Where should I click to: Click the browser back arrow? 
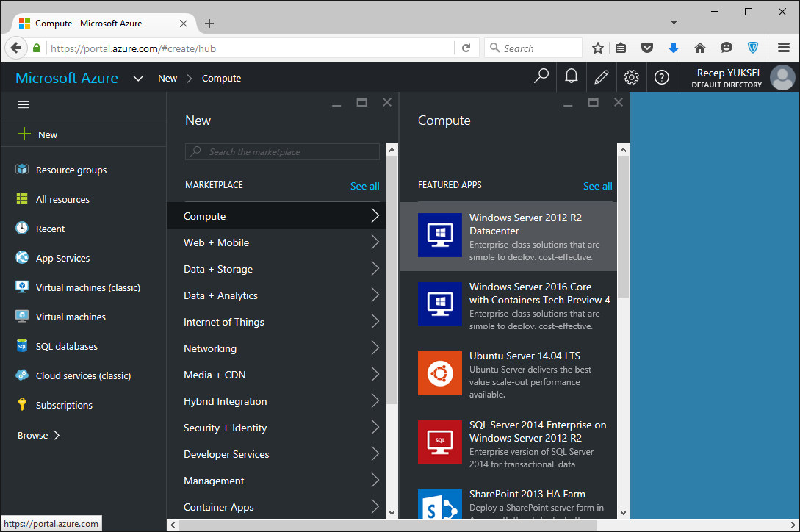(x=16, y=48)
